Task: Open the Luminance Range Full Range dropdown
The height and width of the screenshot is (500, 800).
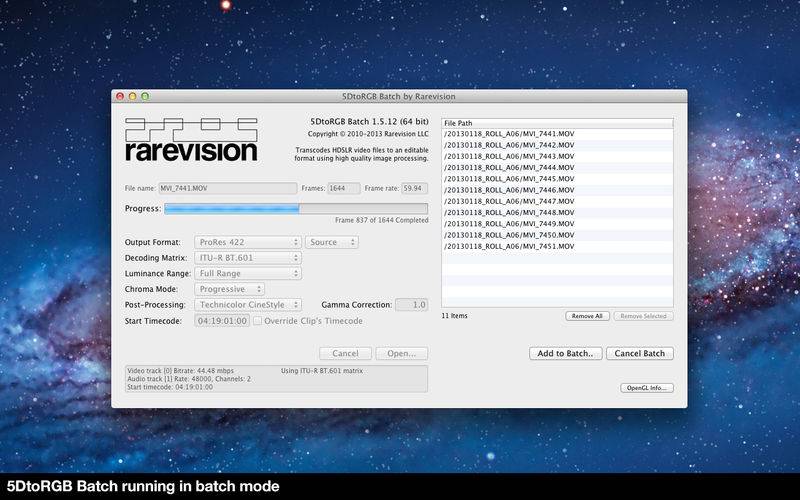Action: coord(248,273)
